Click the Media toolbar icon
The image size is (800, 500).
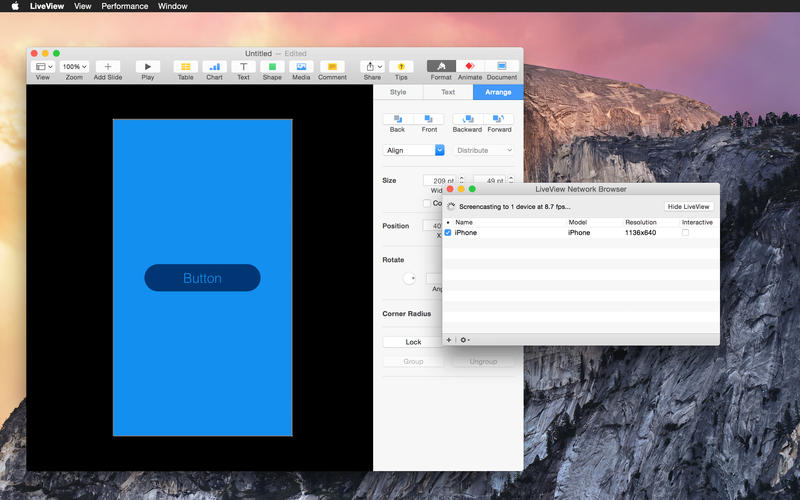[x=301, y=66]
